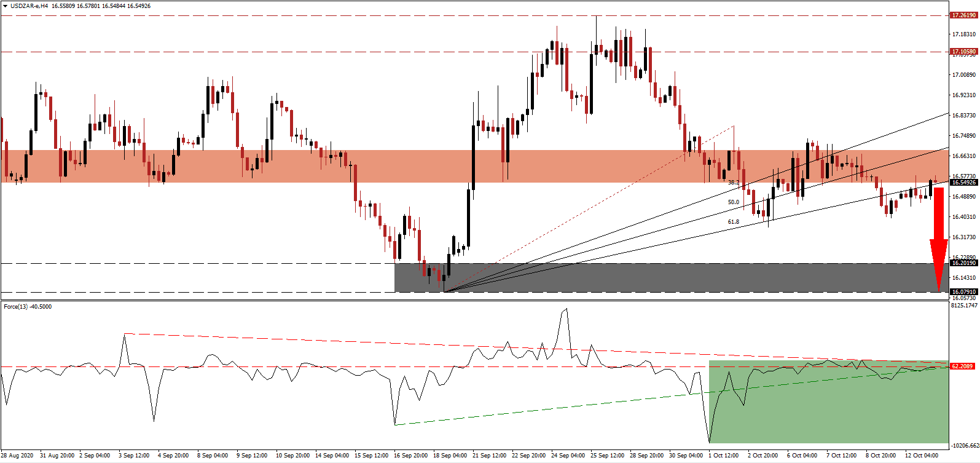Image resolution: width=980 pixels, height=463 pixels.
Task: Select the 50.0 Fibonacci fan label
Action: [x=733, y=202]
